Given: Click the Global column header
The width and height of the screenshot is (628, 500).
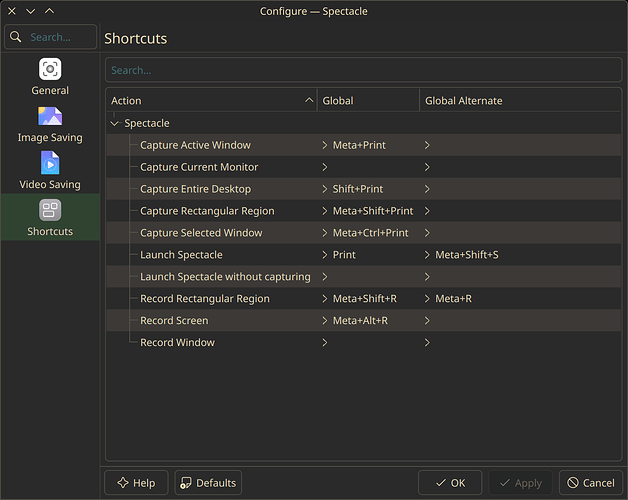Looking at the screenshot, I should pos(368,101).
